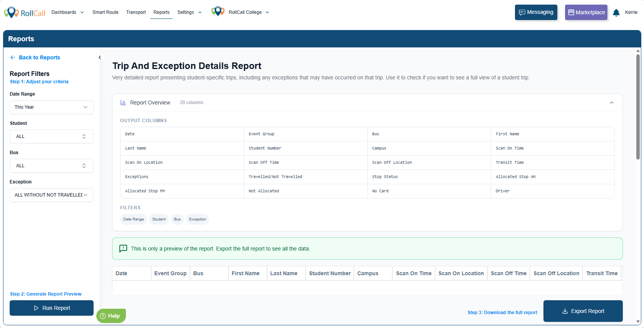The height and width of the screenshot is (328, 644).
Task: Click the preview message speech bubble icon
Action: (x=123, y=249)
